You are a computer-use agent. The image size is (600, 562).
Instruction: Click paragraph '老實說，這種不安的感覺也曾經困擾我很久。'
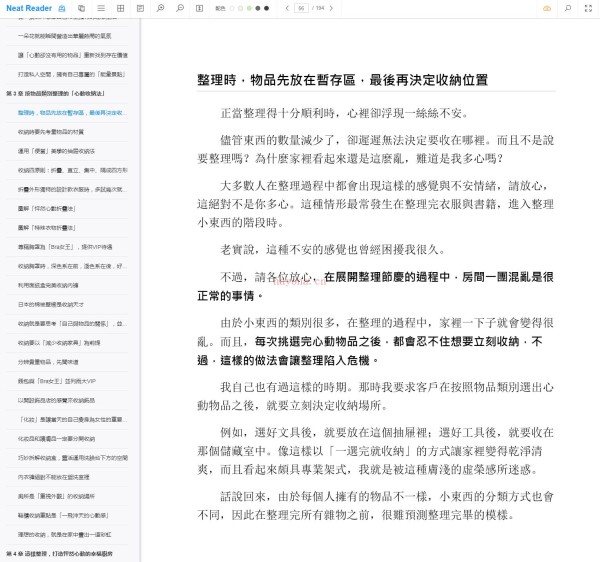tap(333, 250)
